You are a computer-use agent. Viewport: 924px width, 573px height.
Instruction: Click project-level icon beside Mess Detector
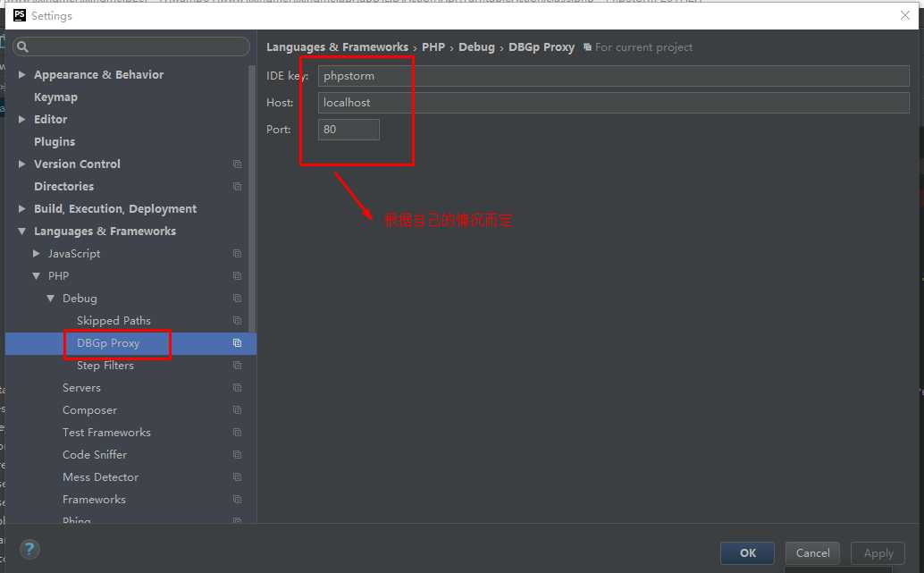pyautogui.click(x=237, y=477)
